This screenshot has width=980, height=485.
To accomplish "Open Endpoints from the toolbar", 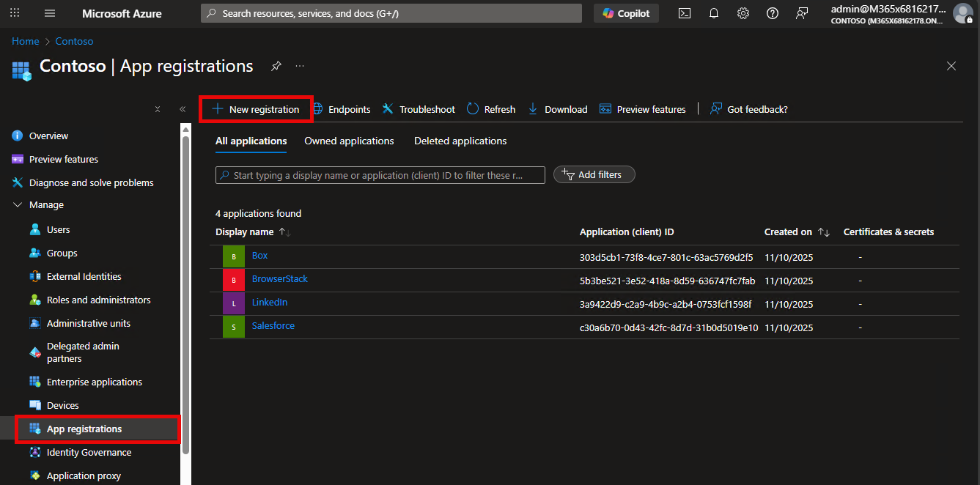I will pos(342,108).
